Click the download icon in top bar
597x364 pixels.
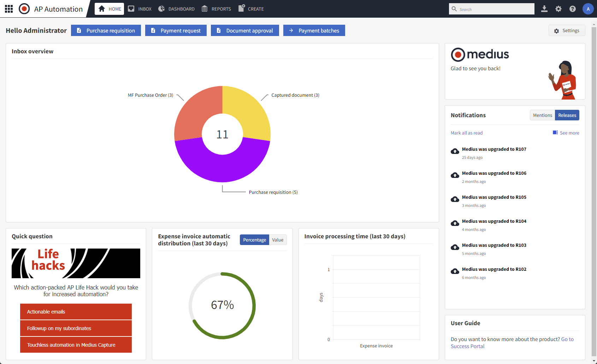[544, 9]
